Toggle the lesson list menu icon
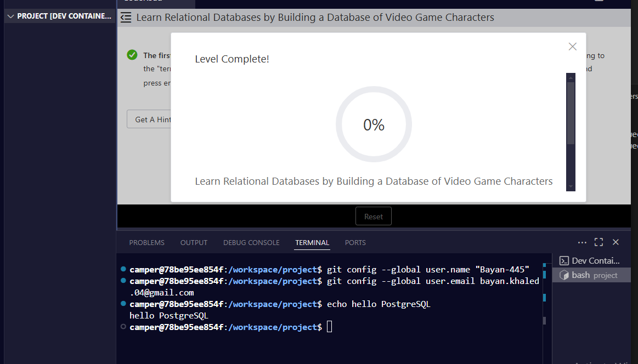This screenshot has width=638, height=364. 126,18
